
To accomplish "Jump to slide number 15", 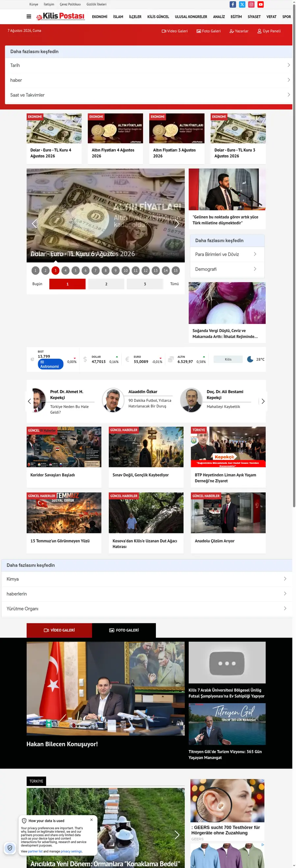I will click(176, 270).
